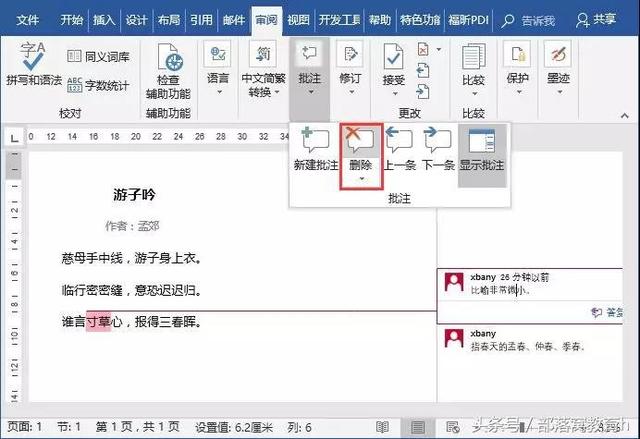Click xbany avatar on first comment
This screenshot has height=439, width=640.
pos(454,282)
